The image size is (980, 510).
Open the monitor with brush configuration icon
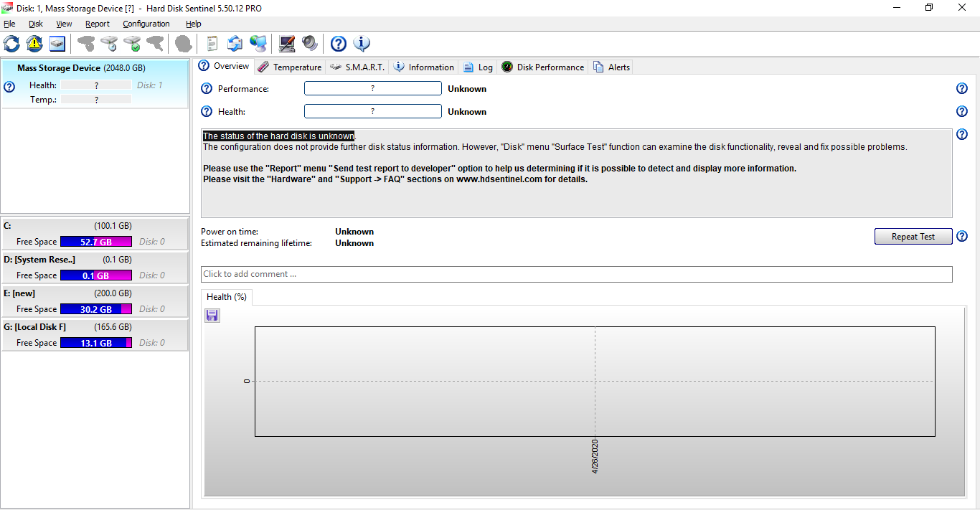click(x=287, y=44)
